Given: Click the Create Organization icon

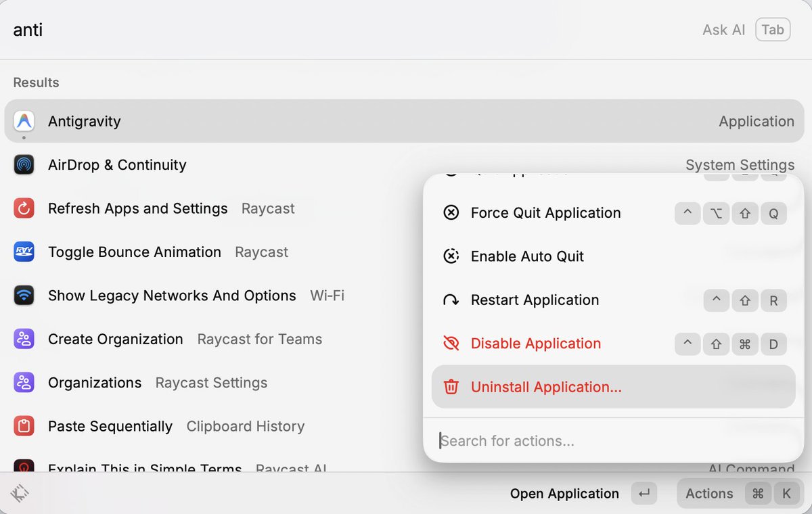Looking at the screenshot, I should (24, 339).
